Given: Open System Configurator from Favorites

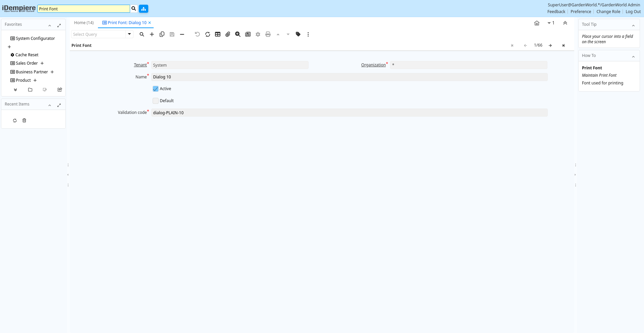Looking at the screenshot, I should 35,39.
